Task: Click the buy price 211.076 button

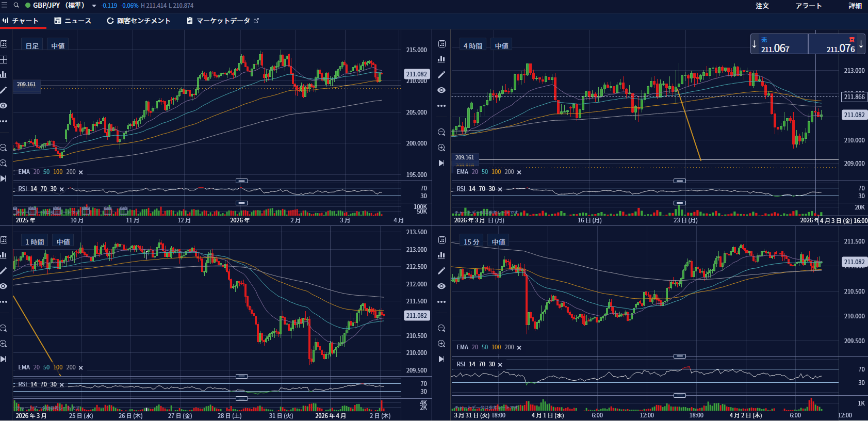Action: point(837,44)
